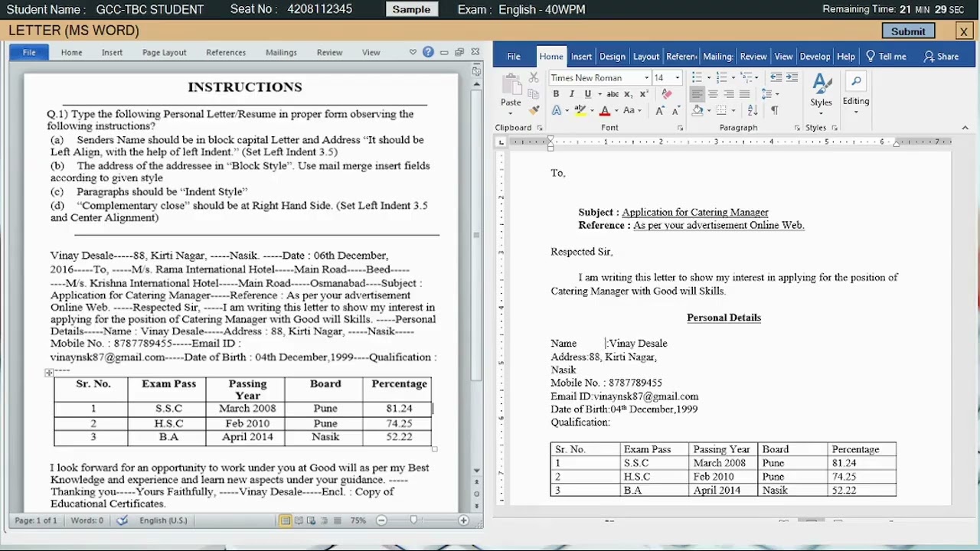Click the Shrink Font icon
Image resolution: width=980 pixels, height=551 pixels.
(675, 111)
